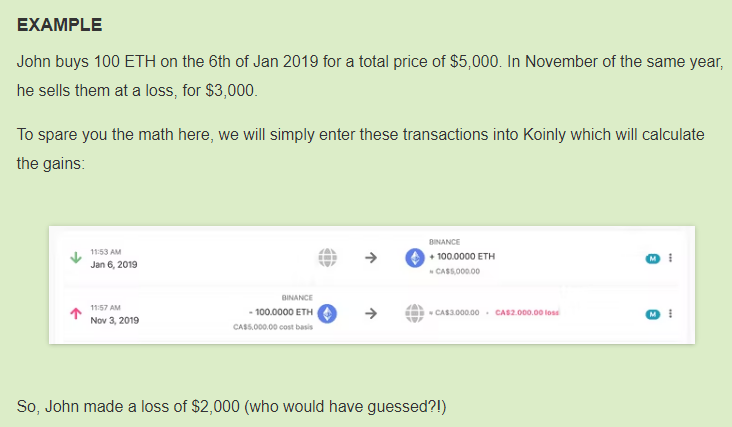The height and width of the screenshot is (427, 732).
Task: Click the +100.0000 ETH amount
Action: (x=462, y=256)
